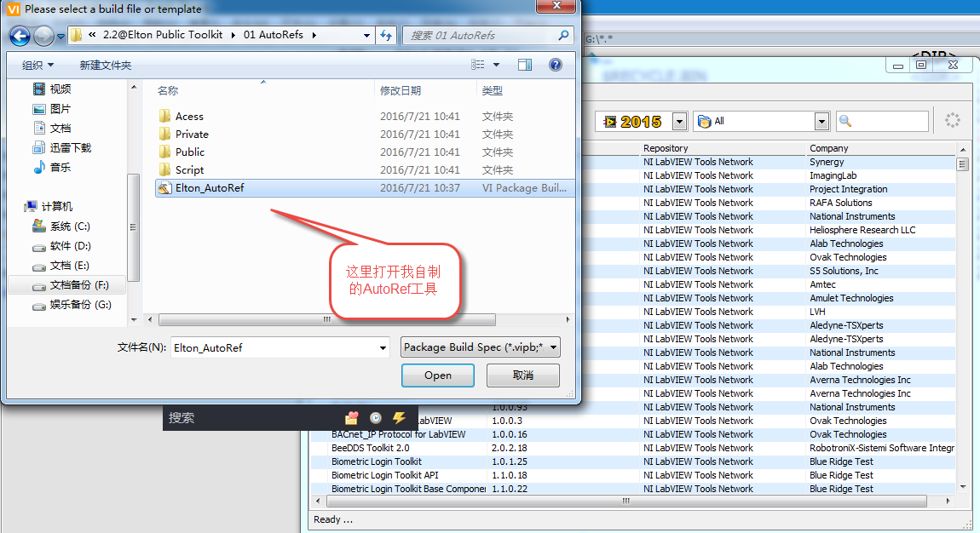Select the Biometric Login Toolkit API row

pyautogui.click(x=632, y=475)
